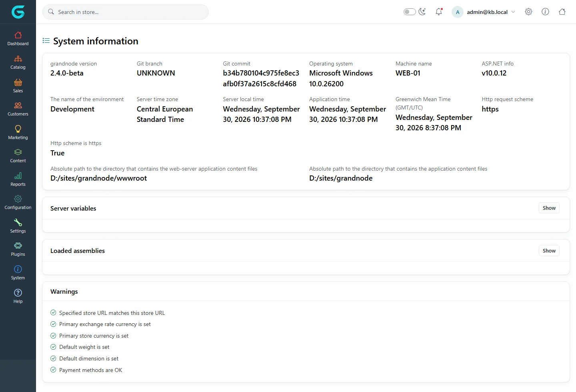Open the GrandNode logo home link
576x392 pixels.
[x=18, y=12]
